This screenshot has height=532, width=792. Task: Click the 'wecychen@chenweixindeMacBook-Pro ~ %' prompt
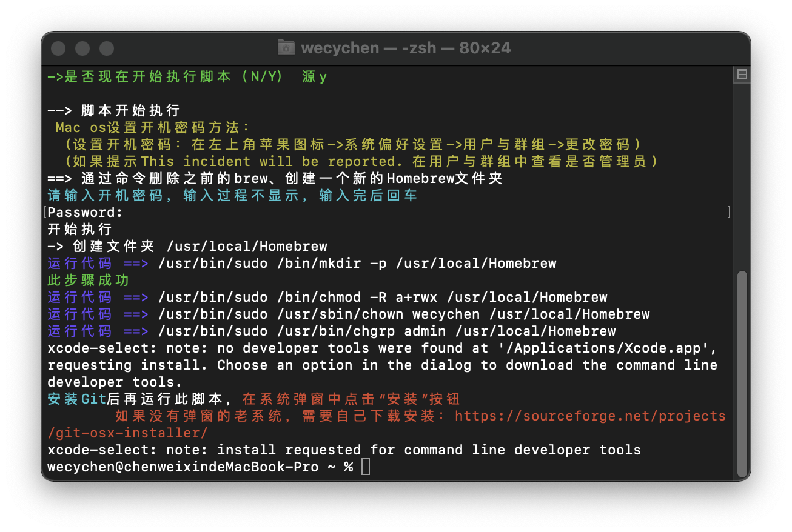(x=200, y=467)
